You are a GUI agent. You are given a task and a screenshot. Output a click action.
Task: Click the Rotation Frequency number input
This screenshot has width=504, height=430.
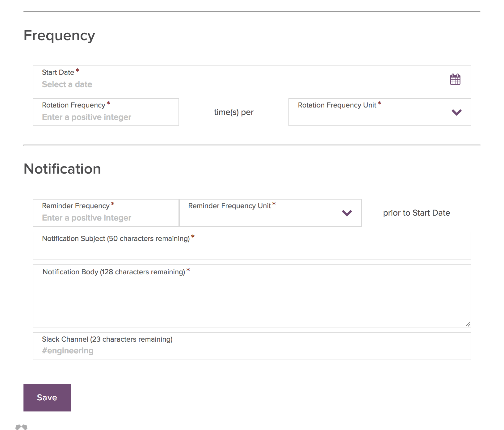106,117
